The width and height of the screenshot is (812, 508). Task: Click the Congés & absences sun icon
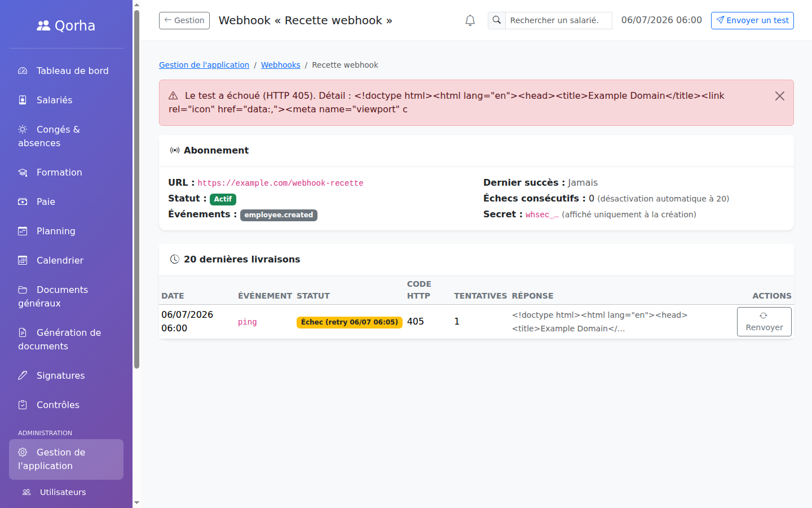(x=23, y=129)
